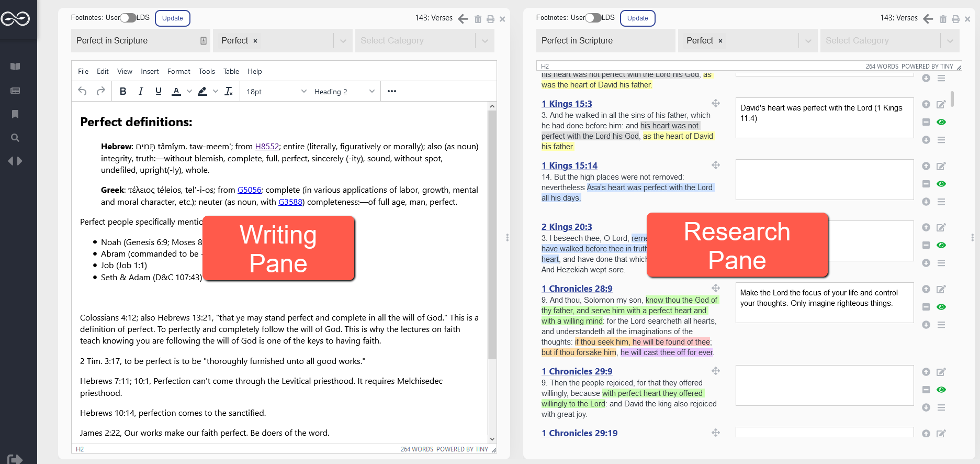Undo last edit in writing pane

(83, 91)
